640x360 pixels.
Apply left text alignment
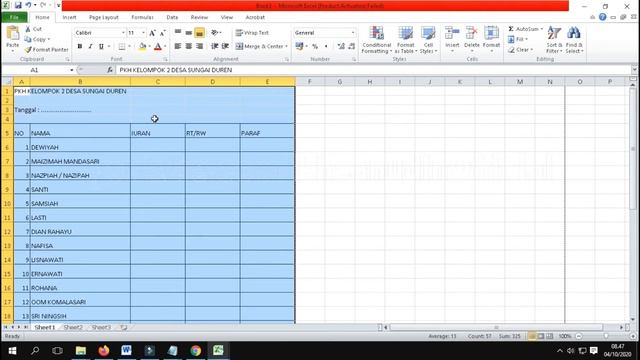point(178,46)
